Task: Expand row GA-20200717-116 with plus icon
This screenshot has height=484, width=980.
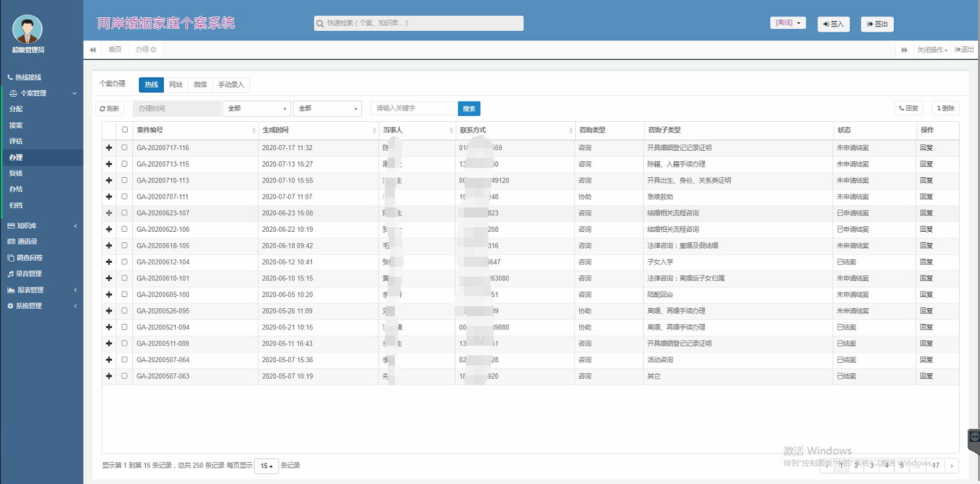Action: pyautogui.click(x=109, y=148)
